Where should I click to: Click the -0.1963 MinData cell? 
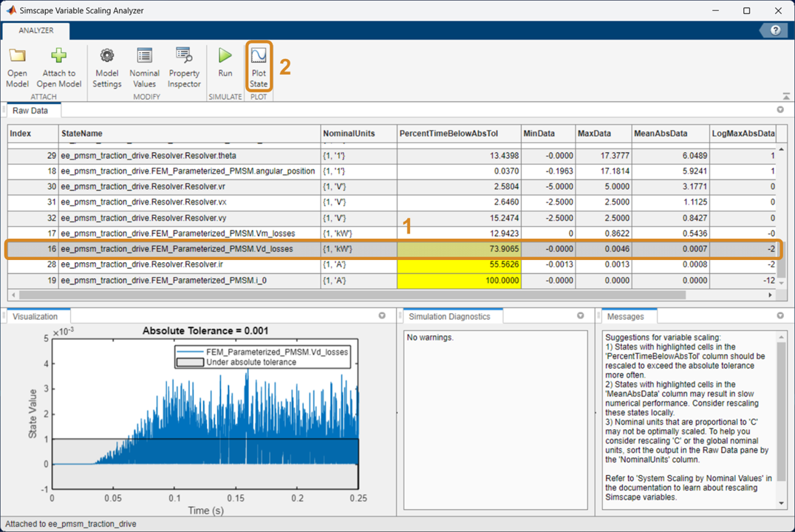pyautogui.click(x=548, y=171)
